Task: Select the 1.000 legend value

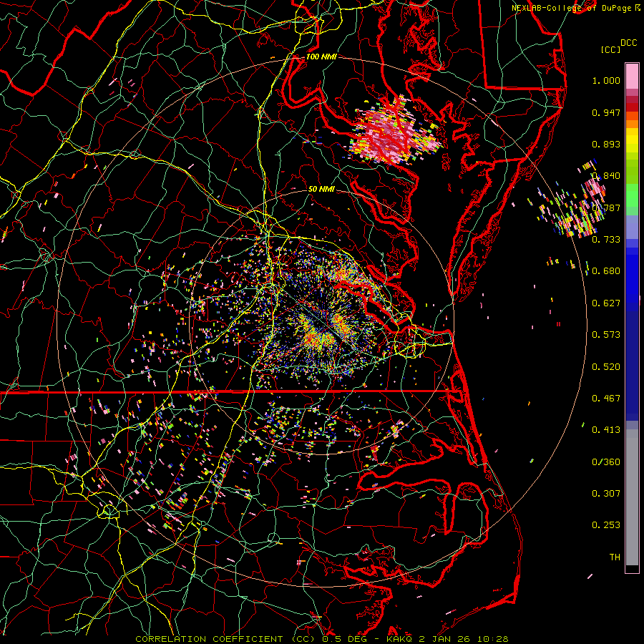Action: point(606,80)
